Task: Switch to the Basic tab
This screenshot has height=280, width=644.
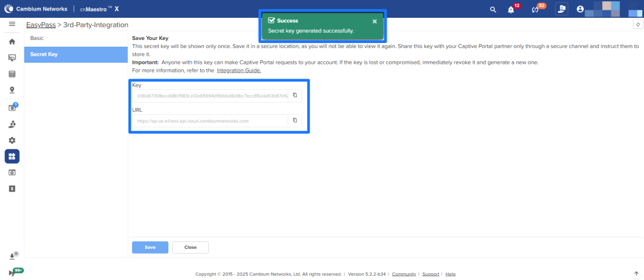Action: (37, 38)
